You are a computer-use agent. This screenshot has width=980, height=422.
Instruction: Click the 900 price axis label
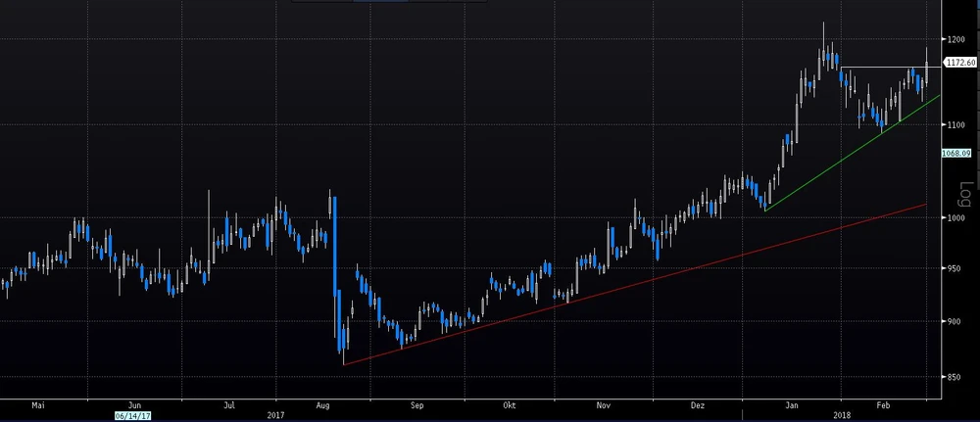(955, 321)
